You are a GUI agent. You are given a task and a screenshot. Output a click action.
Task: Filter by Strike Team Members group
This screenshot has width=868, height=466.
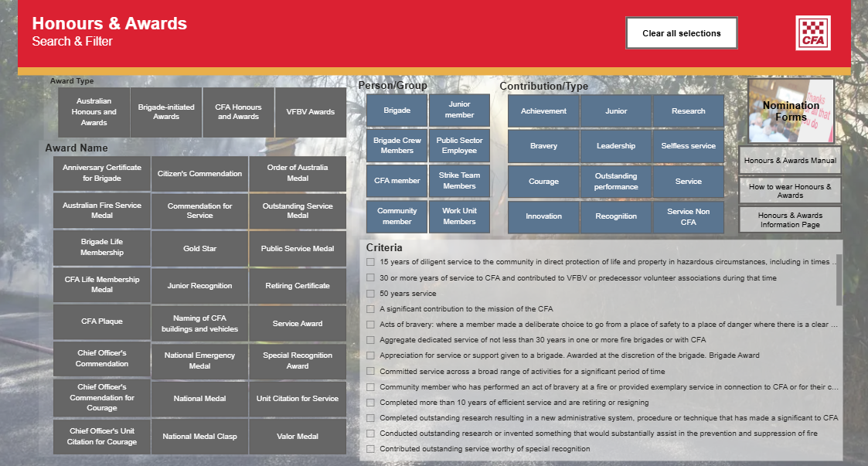(459, 181)
